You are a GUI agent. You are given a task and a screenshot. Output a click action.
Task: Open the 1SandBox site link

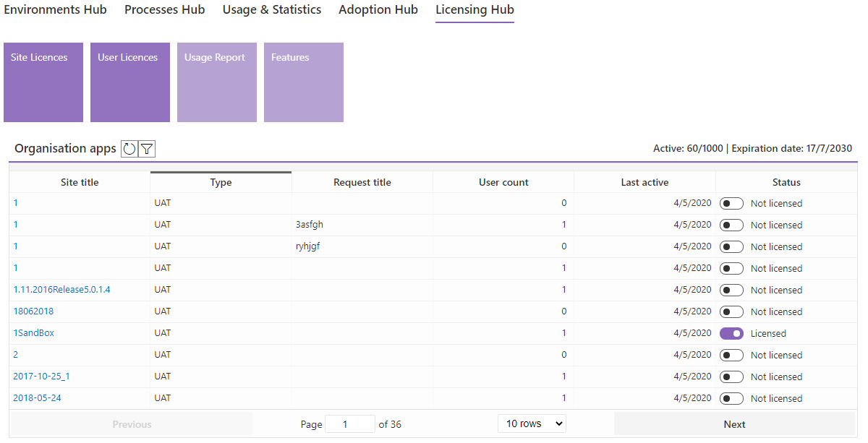click(x=34, y=333)
